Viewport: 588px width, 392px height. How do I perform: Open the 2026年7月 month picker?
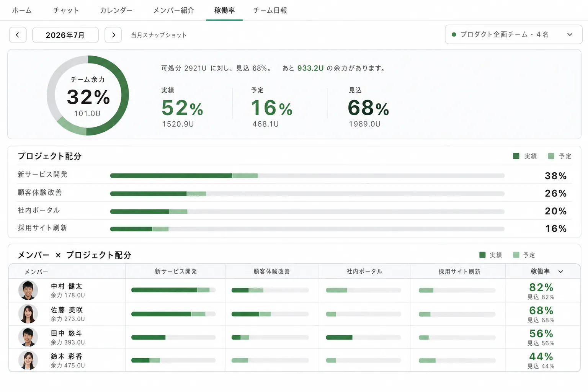[65, 35]
